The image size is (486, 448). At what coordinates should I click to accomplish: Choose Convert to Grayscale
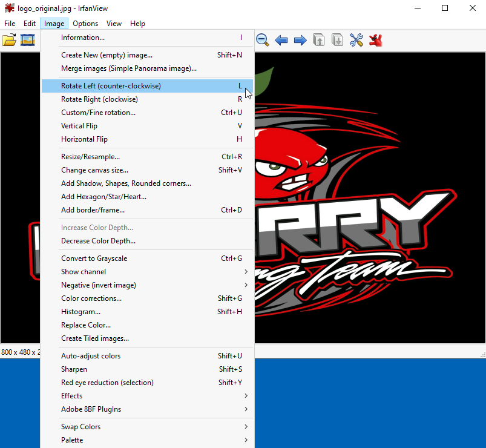point(147,259)
